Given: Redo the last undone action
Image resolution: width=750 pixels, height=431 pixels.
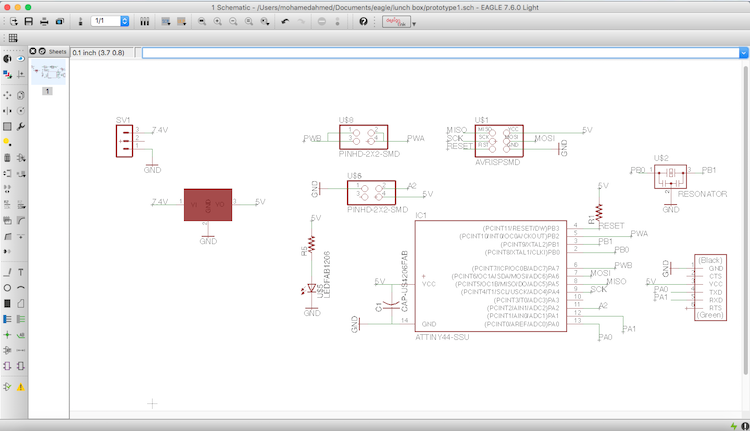Looking at the screenshot, I should pyautogui.click(x=301, y=22).
